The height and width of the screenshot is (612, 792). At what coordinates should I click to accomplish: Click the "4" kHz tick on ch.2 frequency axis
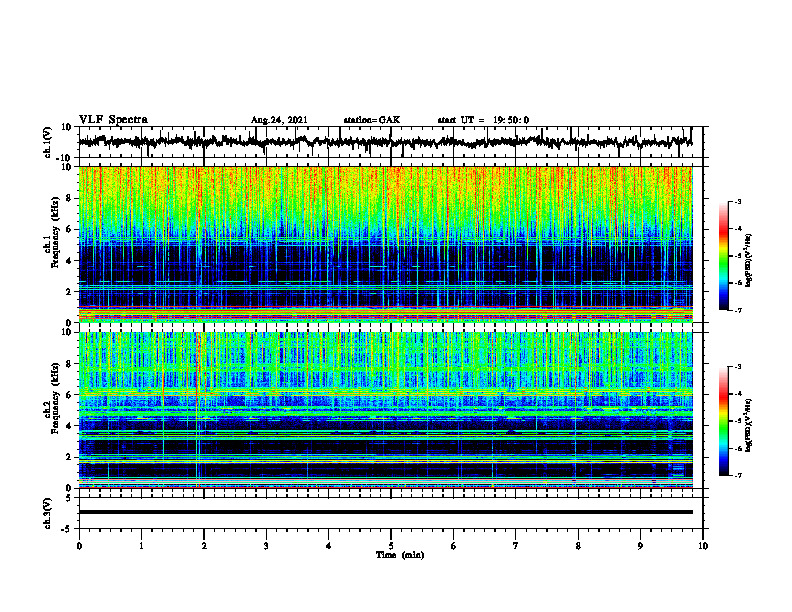point(70,426)
